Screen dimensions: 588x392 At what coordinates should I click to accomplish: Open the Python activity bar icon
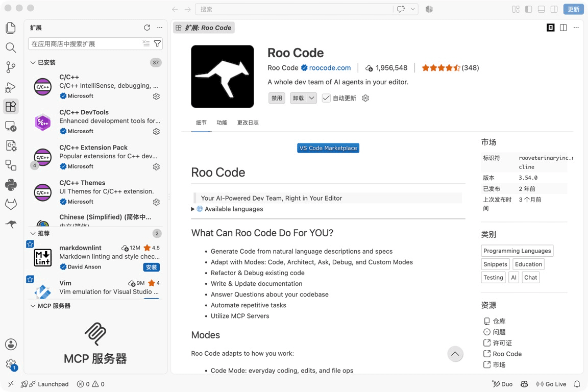click(x=11, y=185)
